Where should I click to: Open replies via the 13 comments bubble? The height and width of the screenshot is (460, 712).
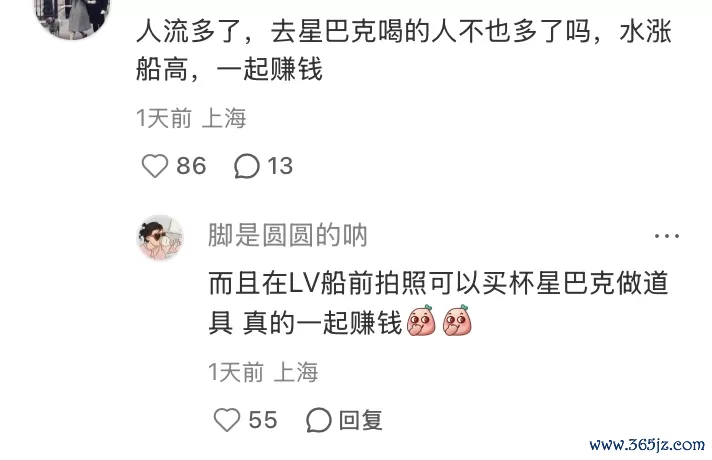click(247, 166)
